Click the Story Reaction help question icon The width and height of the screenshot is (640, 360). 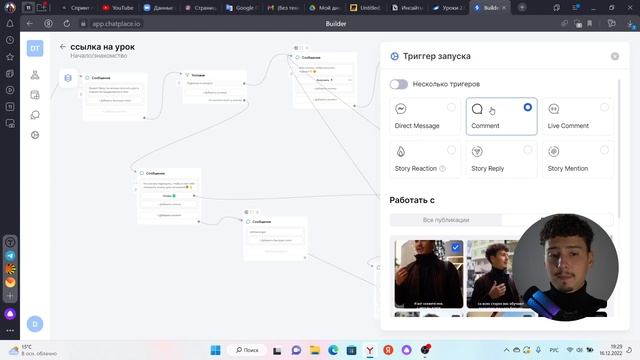(442, 169)
